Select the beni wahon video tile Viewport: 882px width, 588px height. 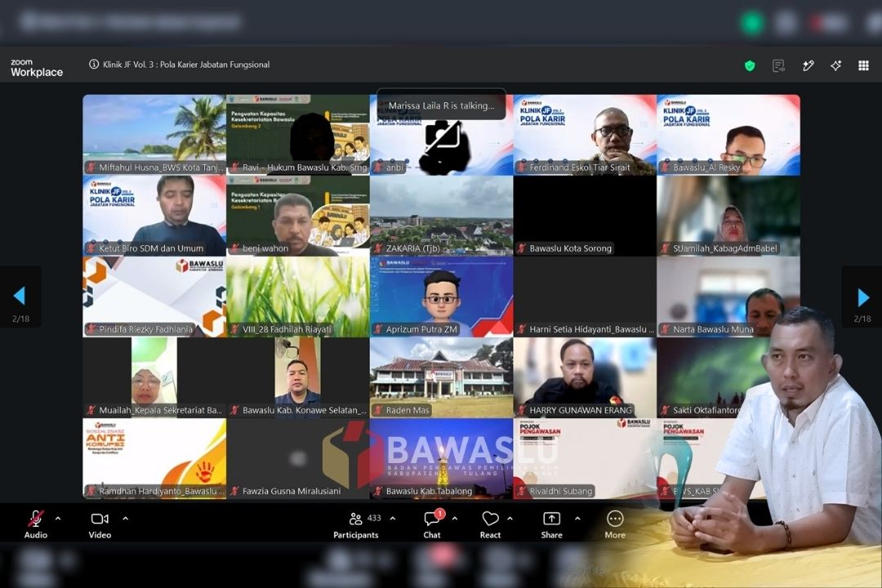(x=298, y=216)
